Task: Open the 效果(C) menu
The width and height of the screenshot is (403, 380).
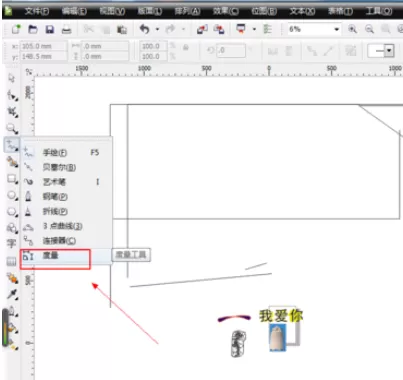Action: pos(226,11)
